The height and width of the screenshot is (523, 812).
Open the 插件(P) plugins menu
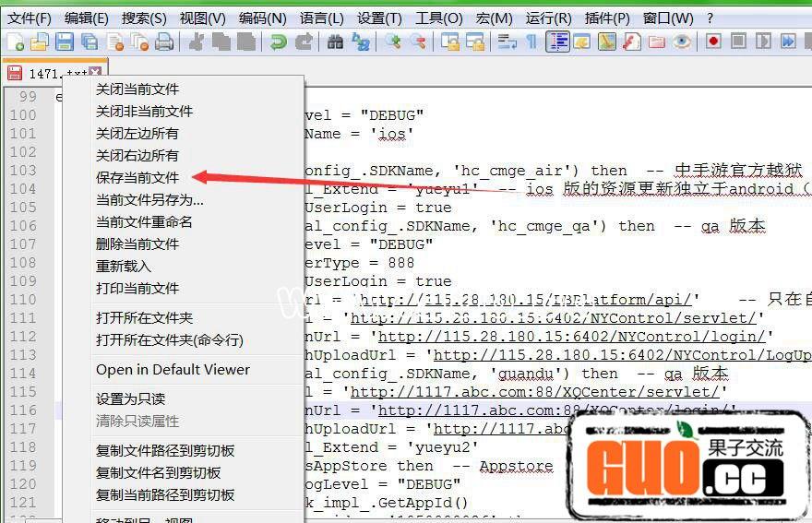[608, 18]
